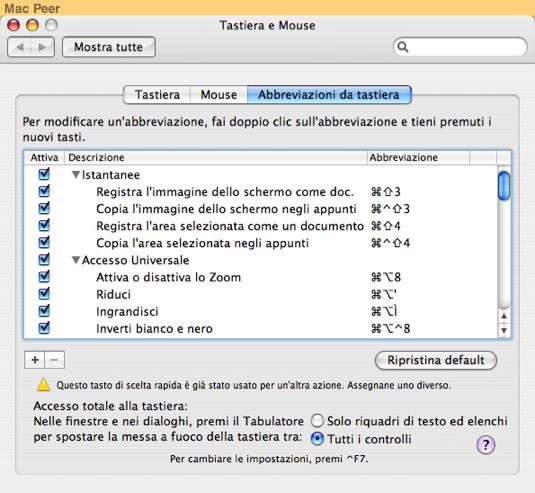Screen dimensions: 535x493
Task: Click the scroll up arrow in list
Action: pyautogui.click(x=504, y=316)
